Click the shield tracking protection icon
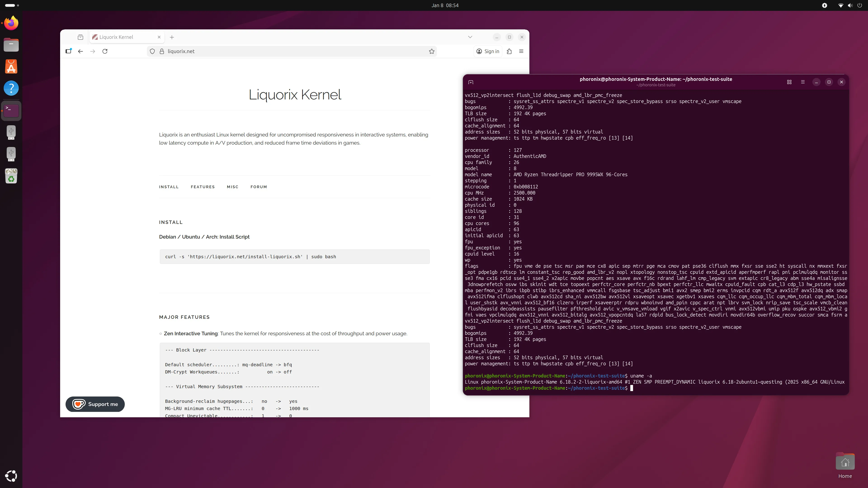Screen dimensions: 868x488 [152, 51]
